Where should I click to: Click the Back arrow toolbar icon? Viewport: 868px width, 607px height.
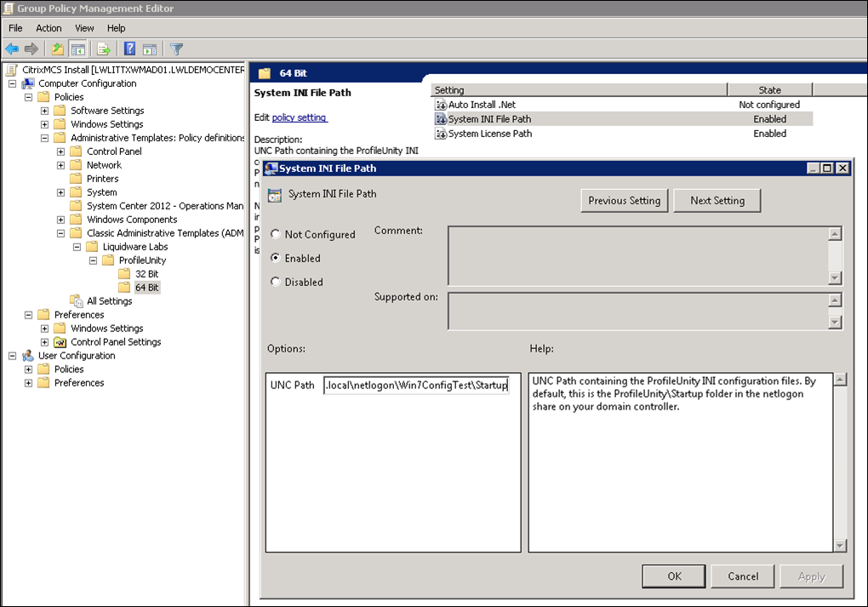point(12,49)
